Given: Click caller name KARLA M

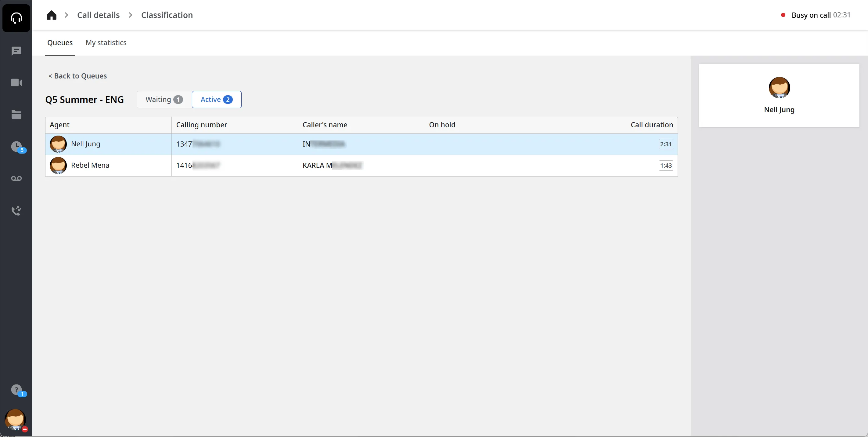Looking at the screenshot, I should (332, 165).
